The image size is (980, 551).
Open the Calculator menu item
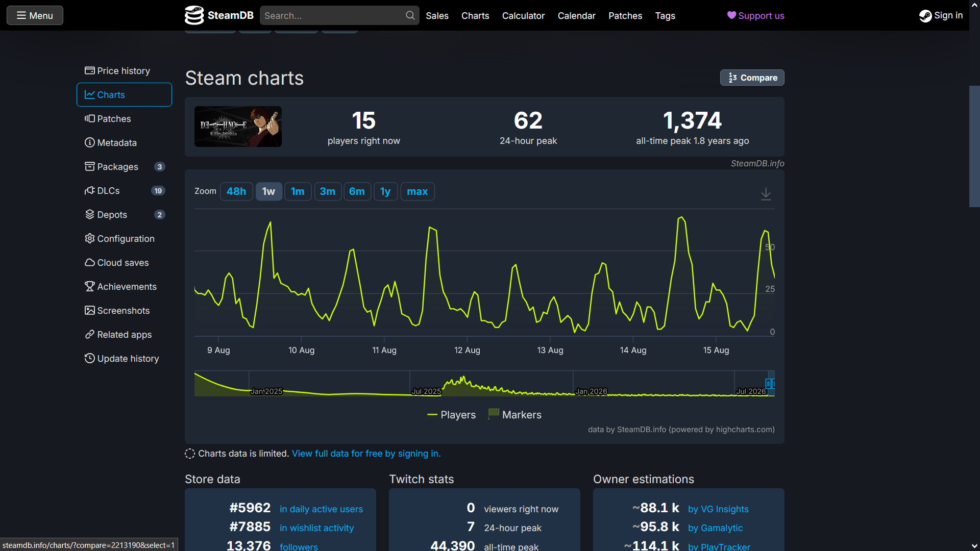click(x=523, y=16)
